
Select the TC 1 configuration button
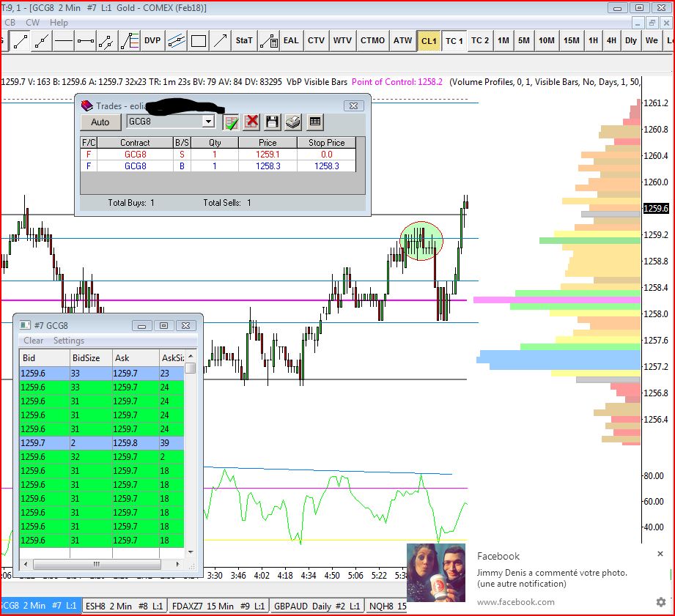(454, 41)
